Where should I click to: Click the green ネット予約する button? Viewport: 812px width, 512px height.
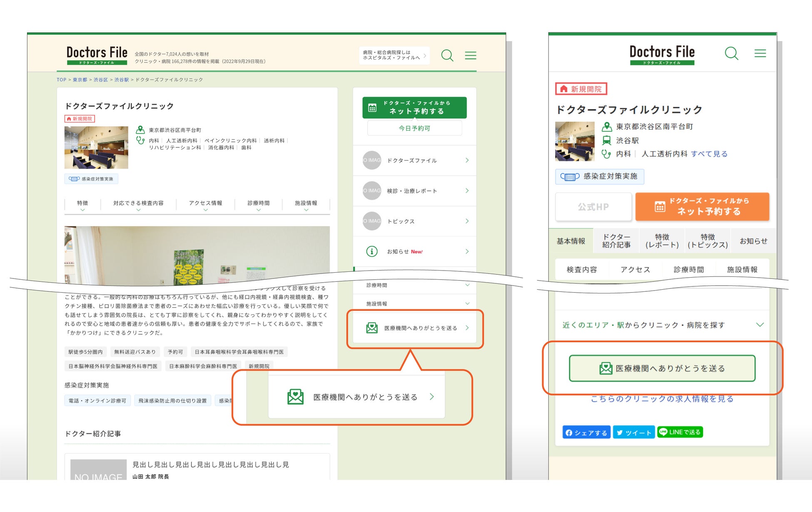pos(414,107)
